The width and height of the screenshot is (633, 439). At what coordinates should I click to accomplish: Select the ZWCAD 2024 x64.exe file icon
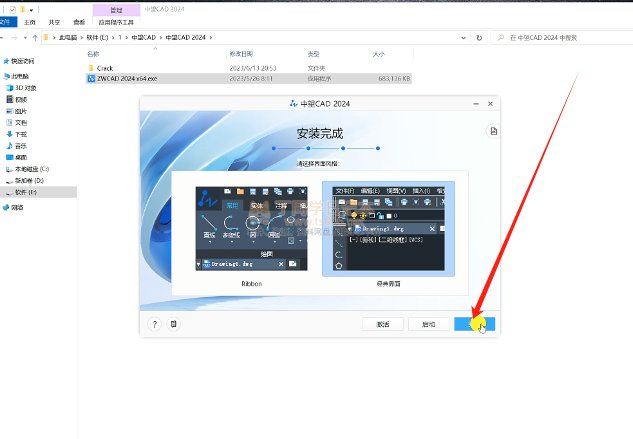(91, 77)
